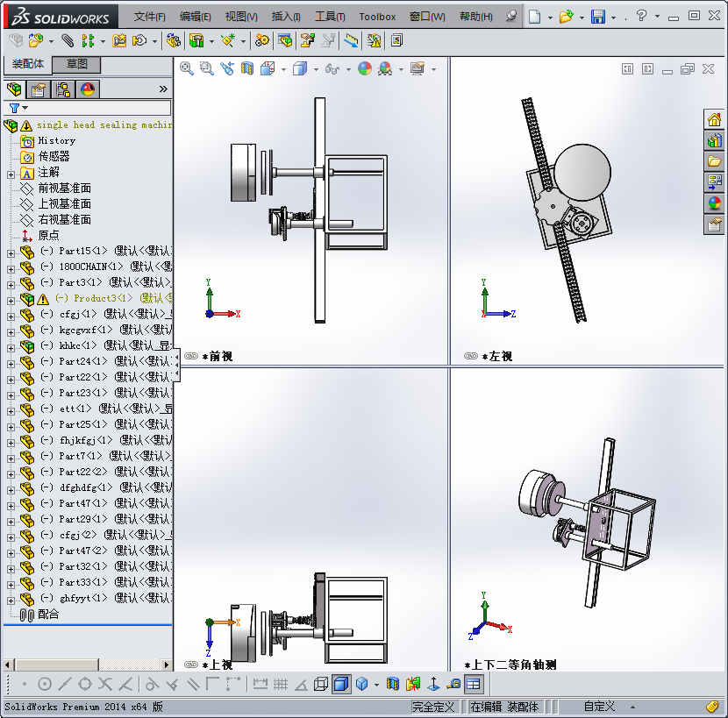Switch to the 草图 tab
This screenshot has width=728, height=718.
point(76,64)
